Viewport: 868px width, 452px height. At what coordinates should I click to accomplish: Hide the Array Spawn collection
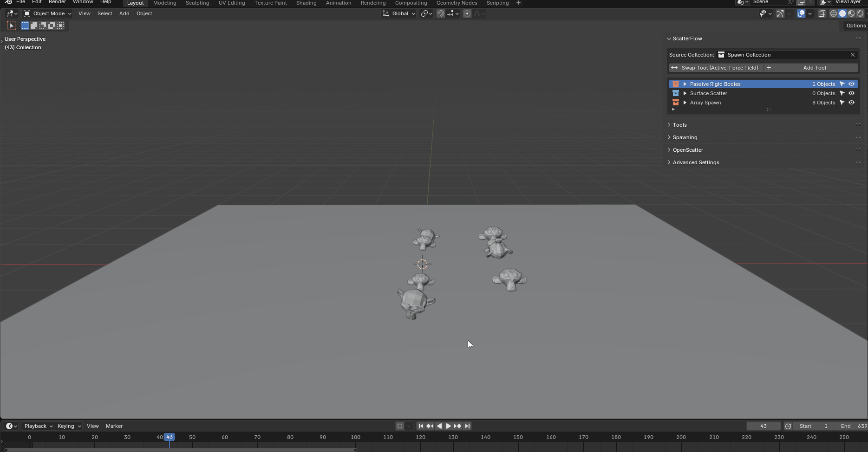851,103
